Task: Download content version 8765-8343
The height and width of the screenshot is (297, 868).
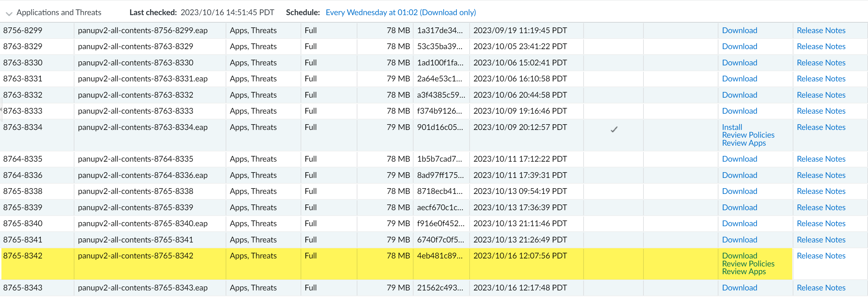Action: click(x=739, y=288)
